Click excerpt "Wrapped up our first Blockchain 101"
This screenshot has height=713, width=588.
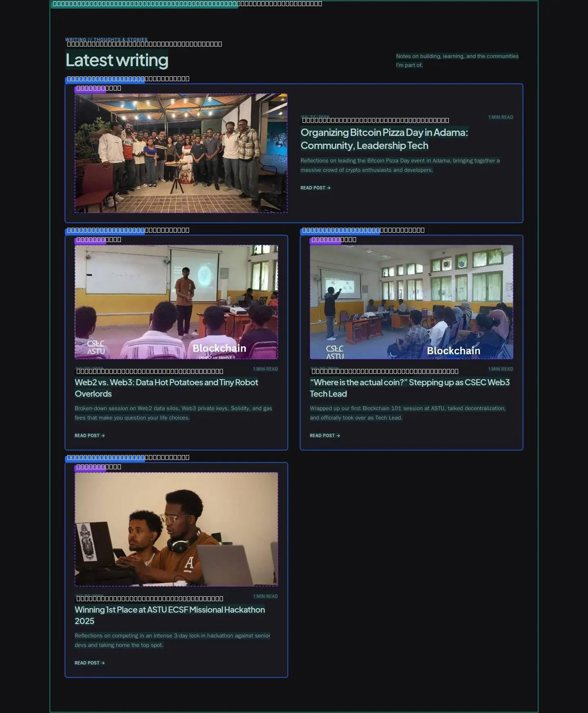[408, 413]
